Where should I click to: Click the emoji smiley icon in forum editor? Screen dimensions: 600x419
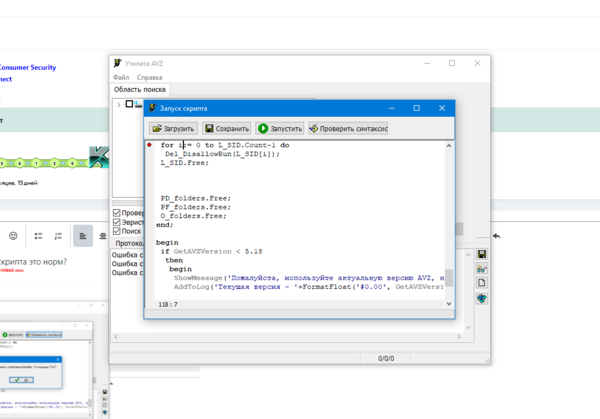[x=13, y=236]
